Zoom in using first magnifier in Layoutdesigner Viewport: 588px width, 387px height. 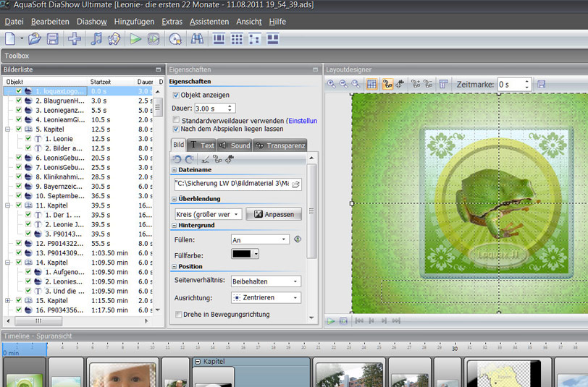(332, 85)
